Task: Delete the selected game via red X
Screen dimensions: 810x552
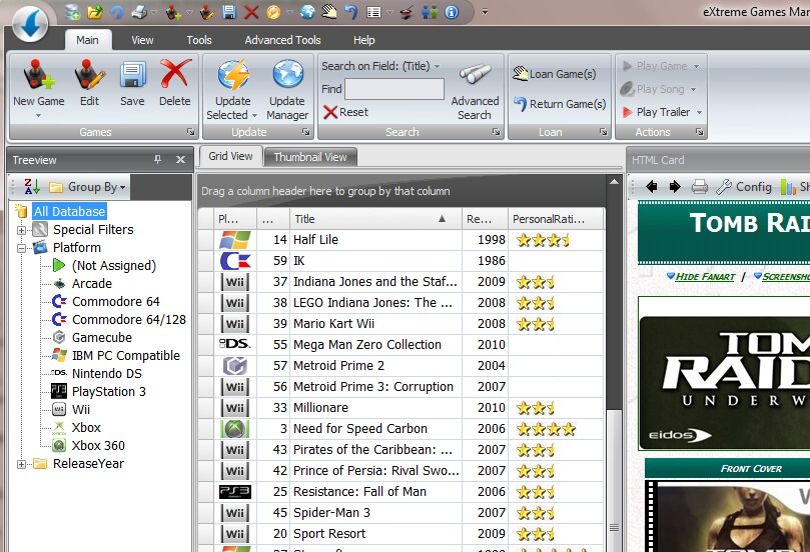Action: point(175,75)
